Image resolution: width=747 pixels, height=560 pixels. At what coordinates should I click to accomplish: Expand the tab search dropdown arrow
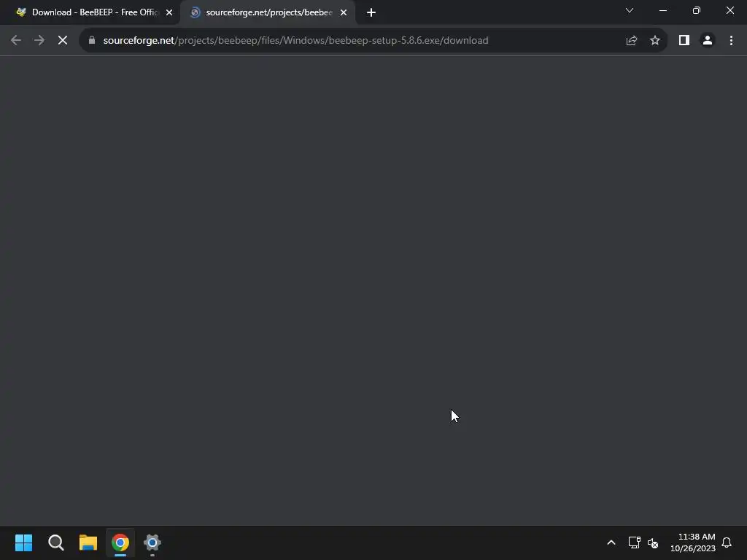click(630, 10)
